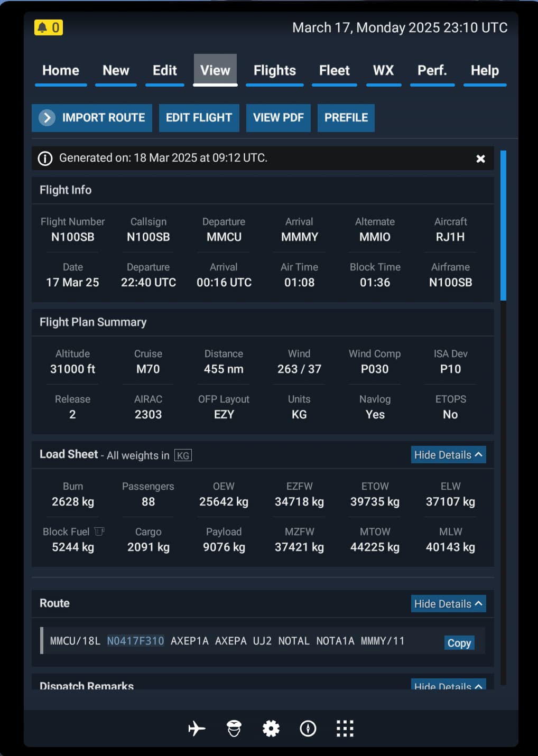The height and width of the screenshot is (756, 538).
Task: Click the IMPORT ROUTE button
Action: [92, 118]
